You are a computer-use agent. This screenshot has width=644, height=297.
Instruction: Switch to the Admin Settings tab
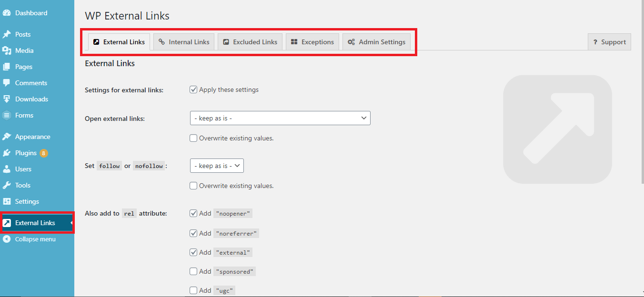point(376,42)
